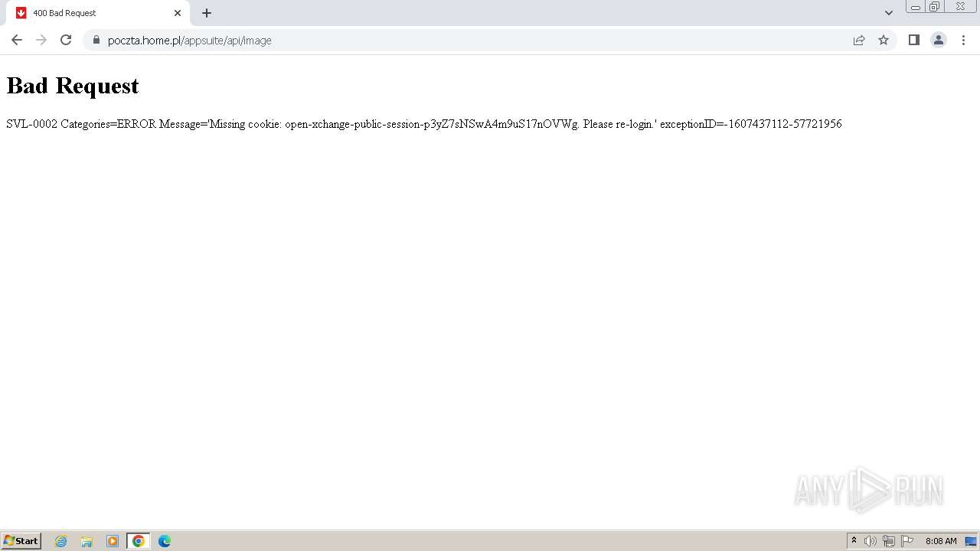The width and height of the screenshot is (980, 551).
Task: Open the Chrome profile avatar menu
Action: click(939, 40)
